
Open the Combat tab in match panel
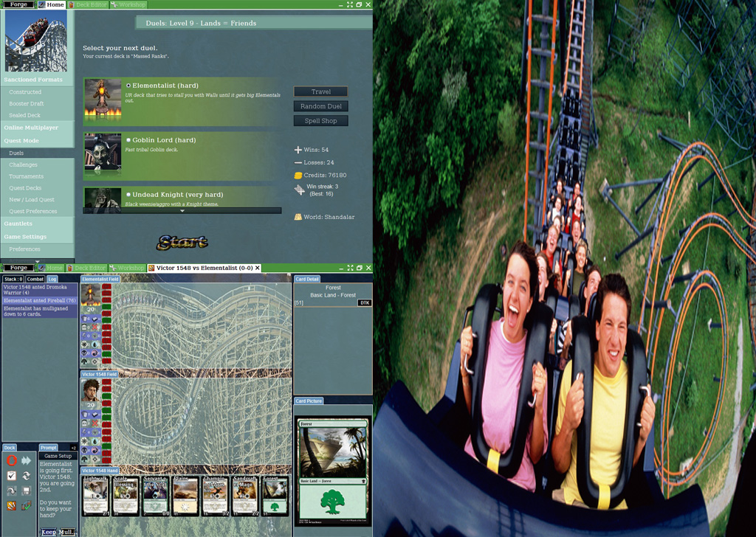tap(35, 279)
